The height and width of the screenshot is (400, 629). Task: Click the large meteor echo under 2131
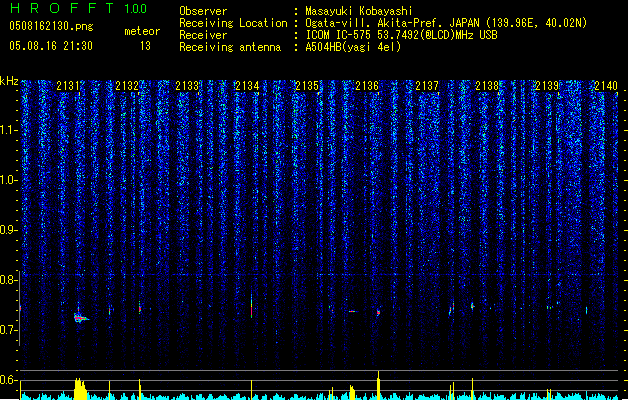81,318
